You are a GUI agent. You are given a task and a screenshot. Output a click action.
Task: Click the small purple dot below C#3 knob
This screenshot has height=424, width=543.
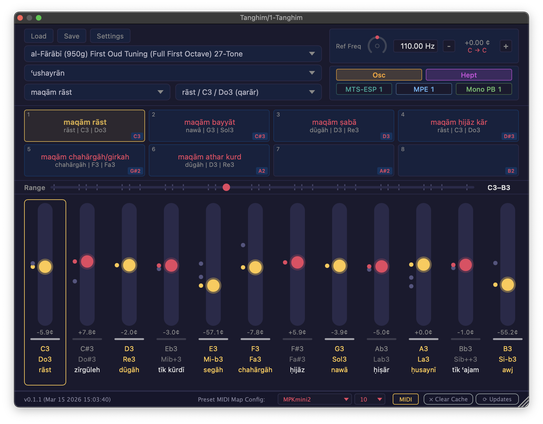(75, 281)
